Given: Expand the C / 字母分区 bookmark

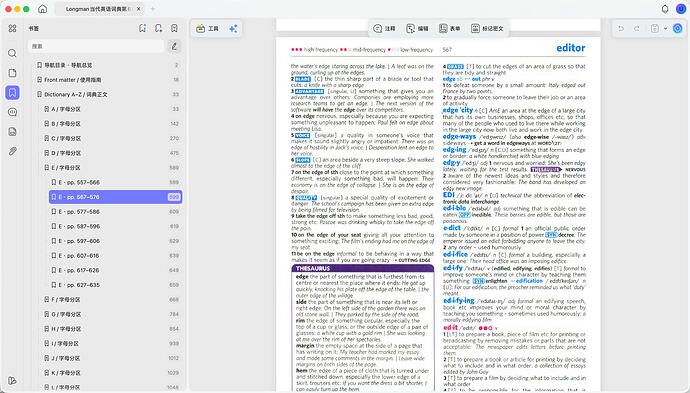Looking at the screenshot, I should (46, 138).
